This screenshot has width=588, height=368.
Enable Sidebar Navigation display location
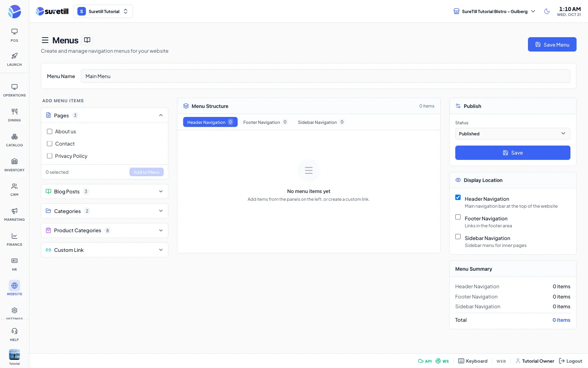458,237
